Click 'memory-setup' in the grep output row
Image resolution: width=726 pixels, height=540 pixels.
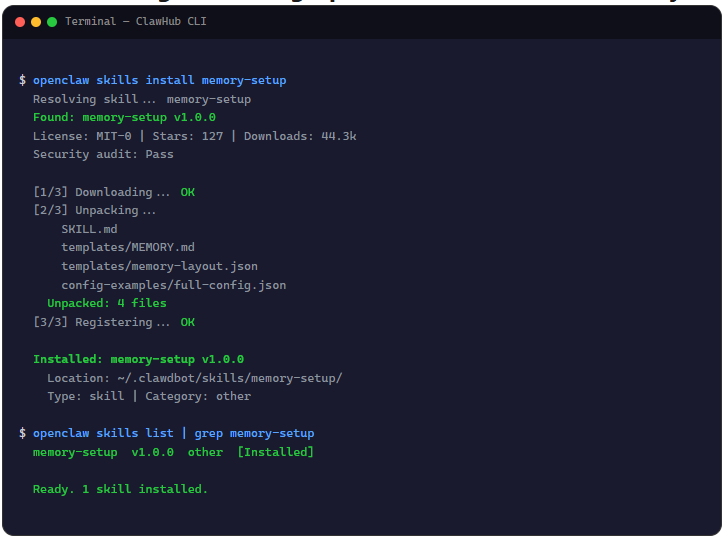[75, 452]
